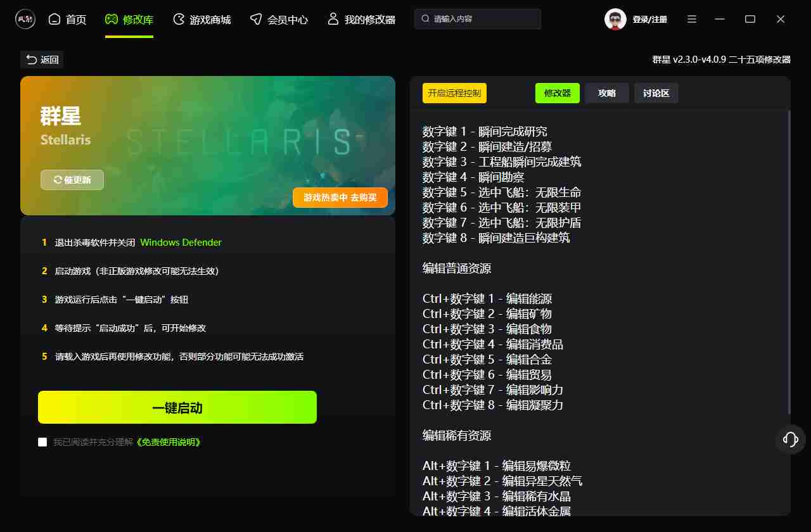Screen dimensions: 811x532
Task: Click 一键启动 launch button
Action: click(x=177, y=407)
